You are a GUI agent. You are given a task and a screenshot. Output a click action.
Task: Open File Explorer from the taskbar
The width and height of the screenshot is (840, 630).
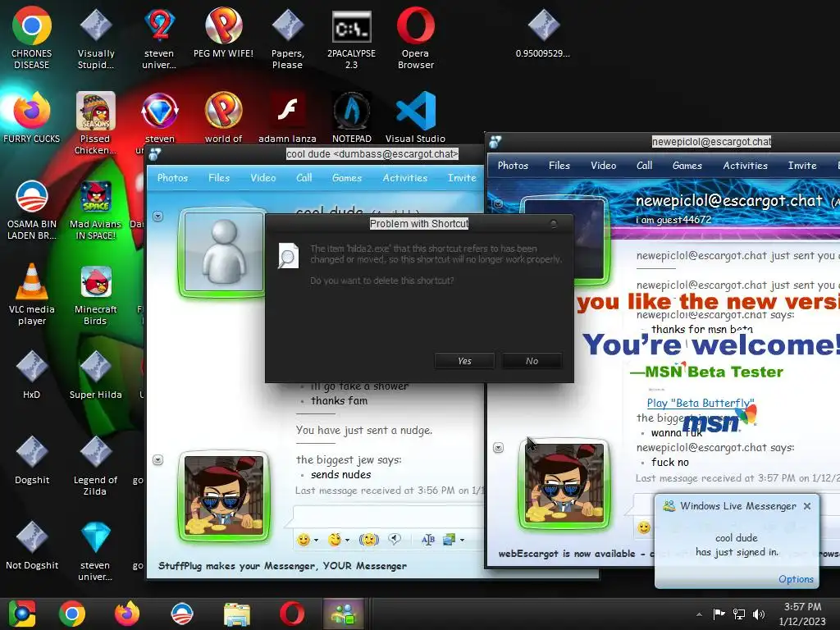(x=237, y=614)
